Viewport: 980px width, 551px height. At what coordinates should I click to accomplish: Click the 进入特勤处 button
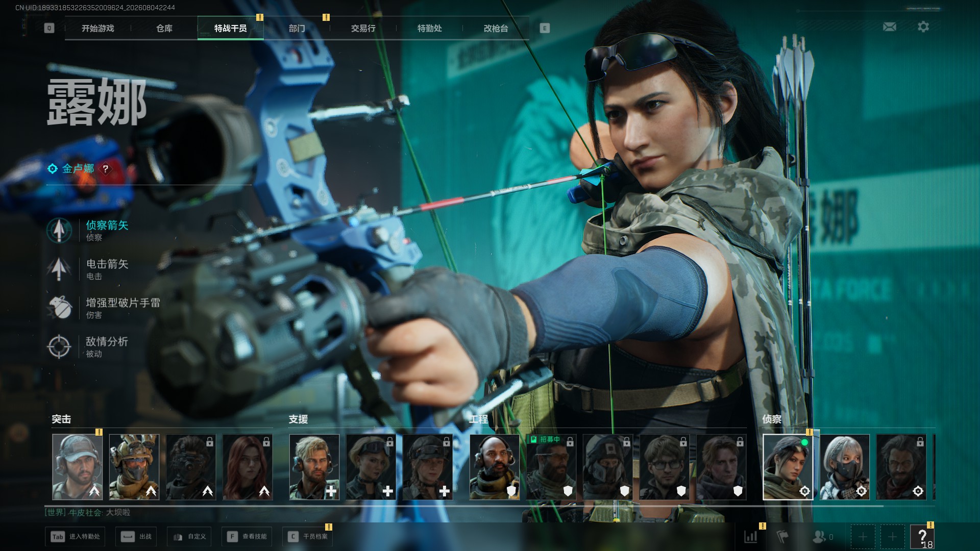[x=75, y=537]
